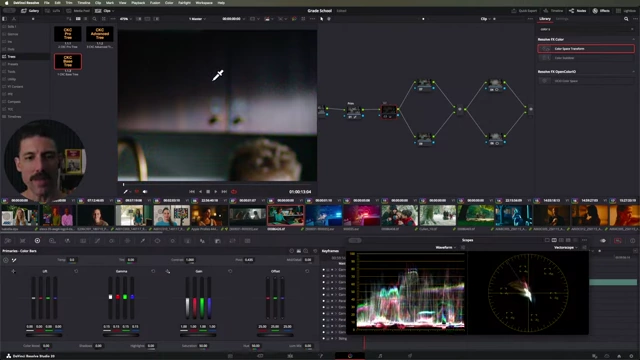Open the Waveform scope type dropdown

[445, 248]
